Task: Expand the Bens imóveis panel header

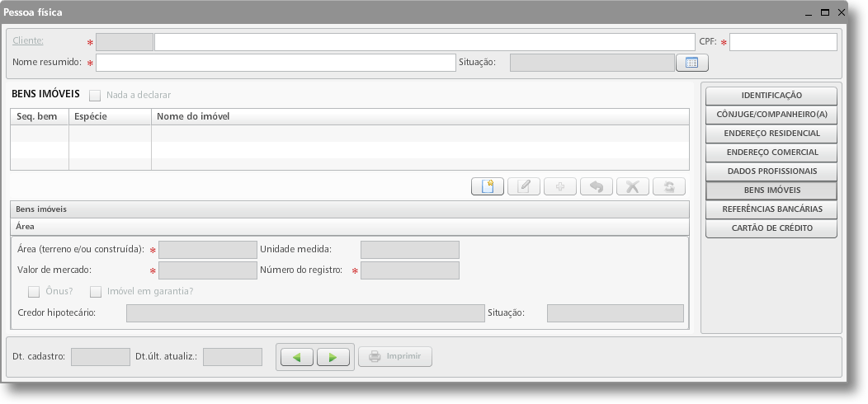Action: coord(350,209)
